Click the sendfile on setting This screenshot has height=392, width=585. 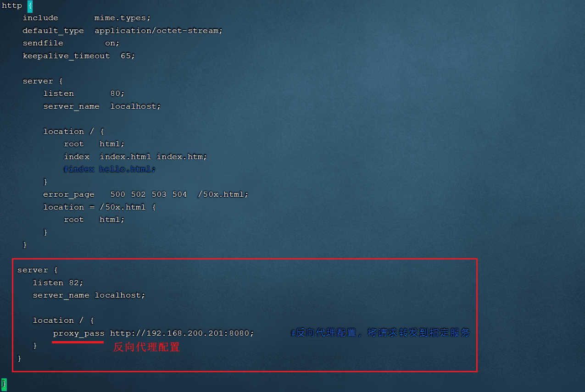(71, 43)
